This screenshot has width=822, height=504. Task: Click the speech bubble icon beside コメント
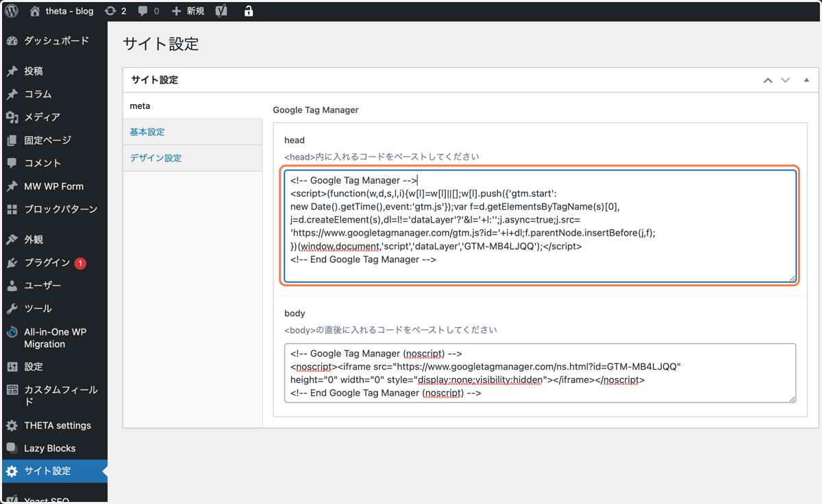point(12,163)
